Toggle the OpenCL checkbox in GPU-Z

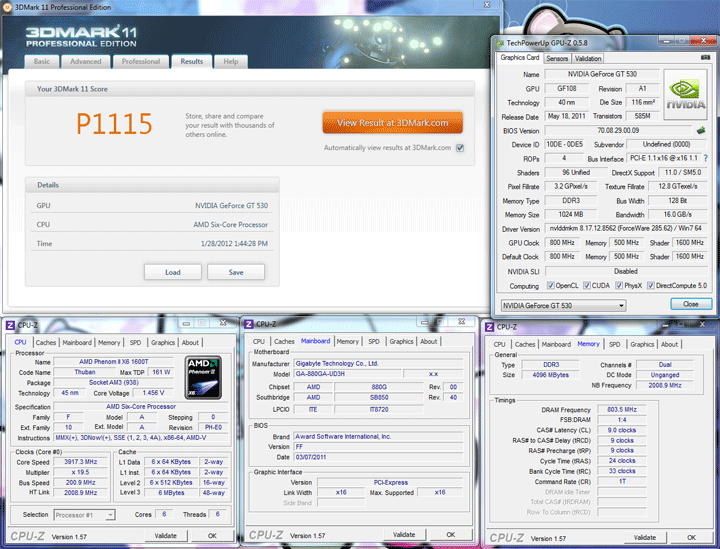tap(551, 286)
